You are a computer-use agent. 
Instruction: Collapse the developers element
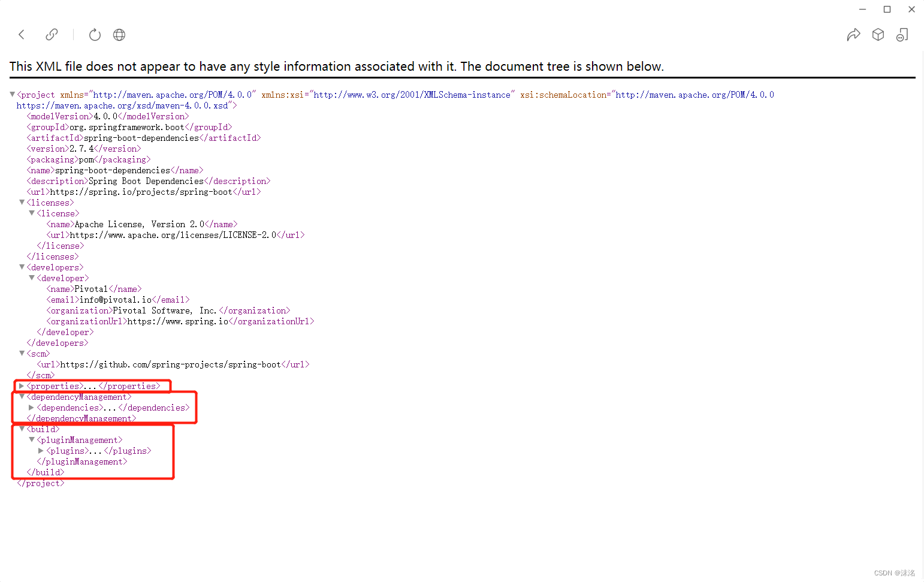pos(21,267)
